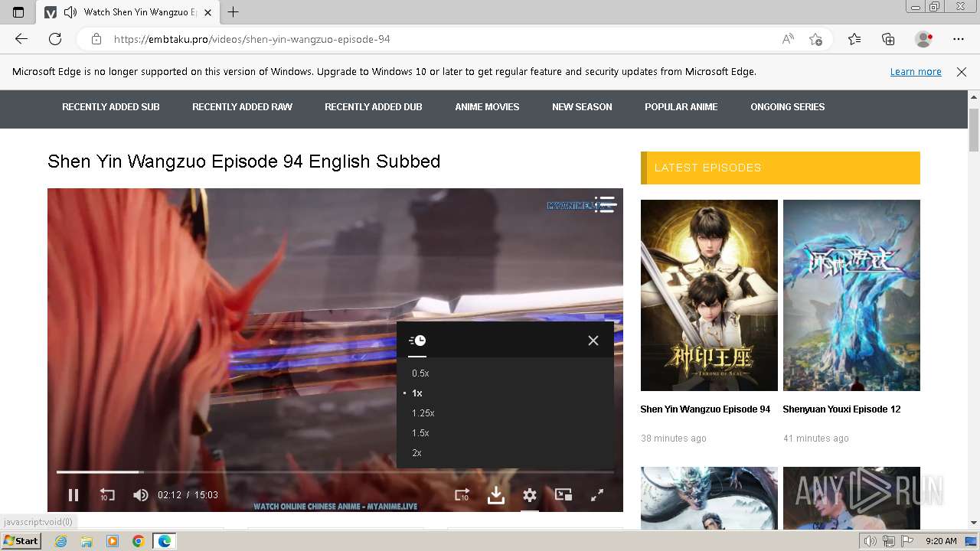The width and height of the screenshot is (980, 551).
Task: Click the 9:20 AM system clock
Action: pos(941,541)
